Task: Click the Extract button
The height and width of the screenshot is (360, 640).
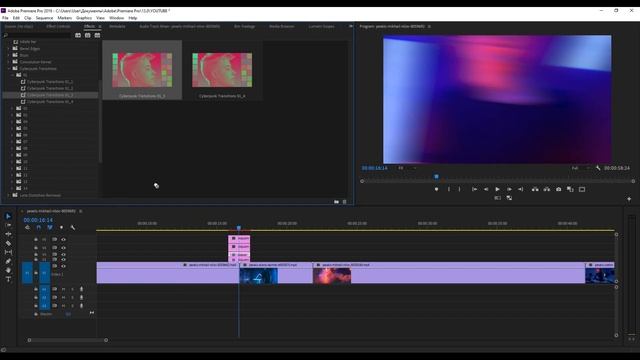Action: (547, 189)
